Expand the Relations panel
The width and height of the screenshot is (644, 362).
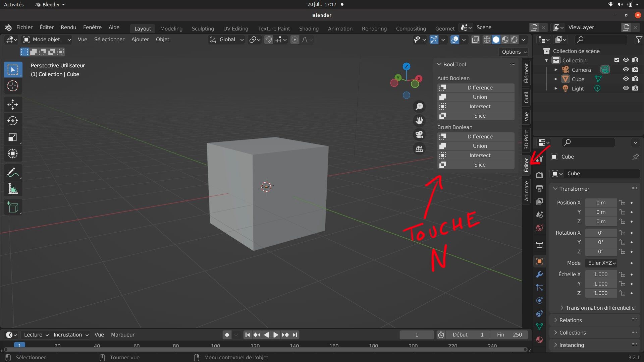tap(570, 320)
